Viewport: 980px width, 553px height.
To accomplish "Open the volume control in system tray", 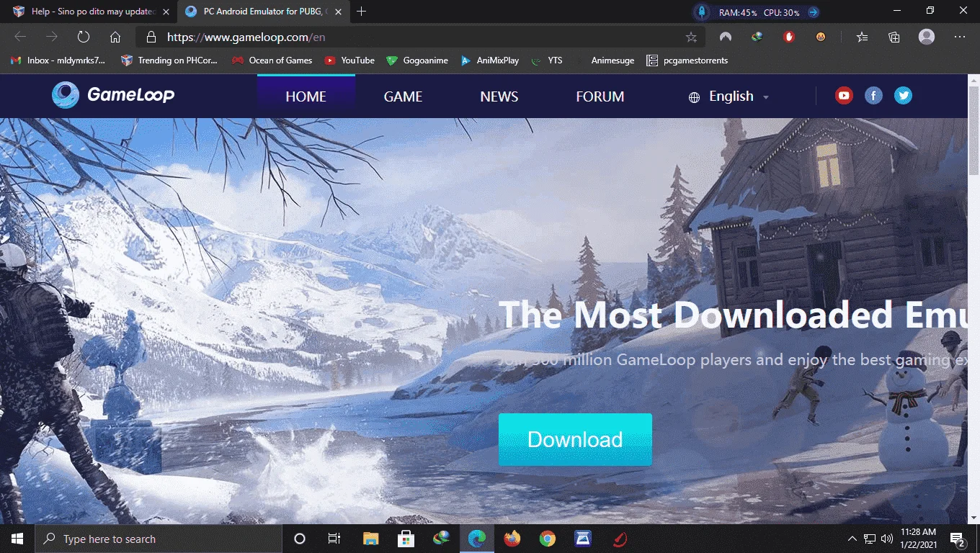I will click(x=886, y=539).
